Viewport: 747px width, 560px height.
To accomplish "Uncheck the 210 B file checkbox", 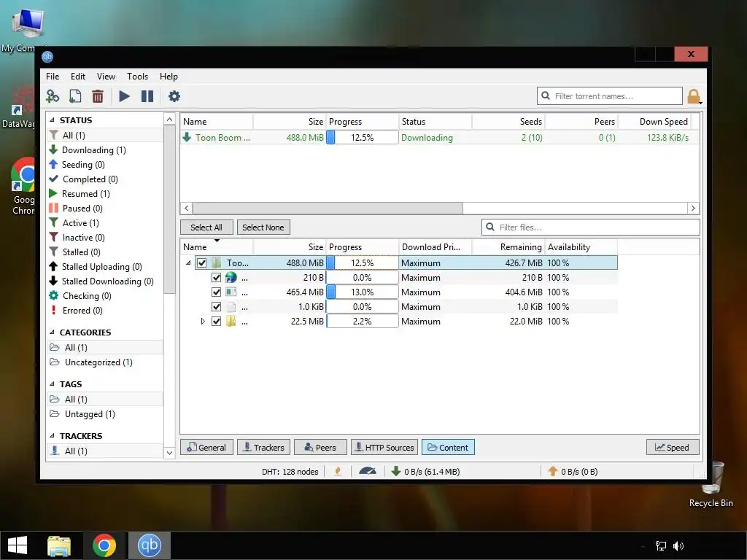I will pyautogui.click(x=216, y=278).
